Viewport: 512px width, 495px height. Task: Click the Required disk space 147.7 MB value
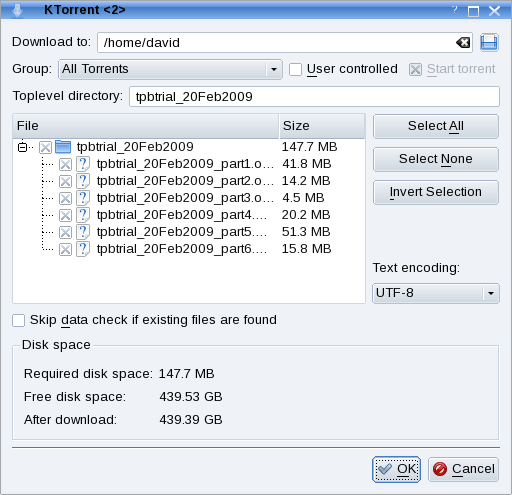(x=186, y=374)
